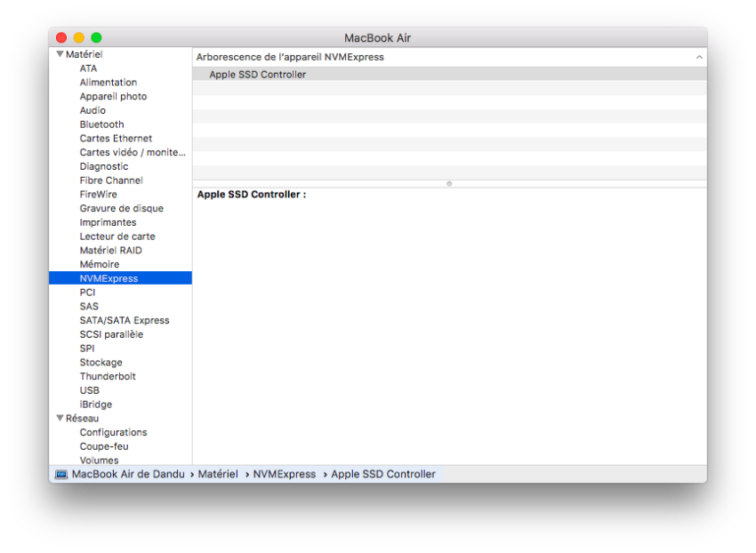Select Imprimantes in the sidebar
Screen dimensions: 756x553
[x=108, y=222]
